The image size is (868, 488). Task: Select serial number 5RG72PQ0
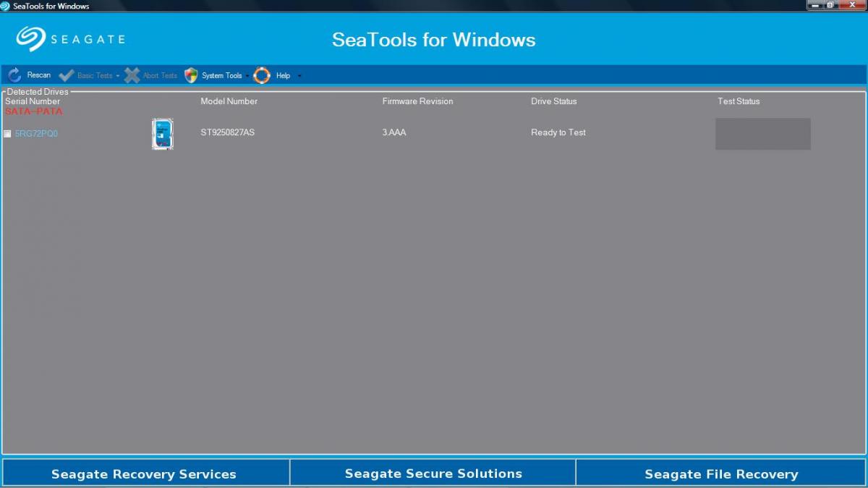click(x=36, y=134)
